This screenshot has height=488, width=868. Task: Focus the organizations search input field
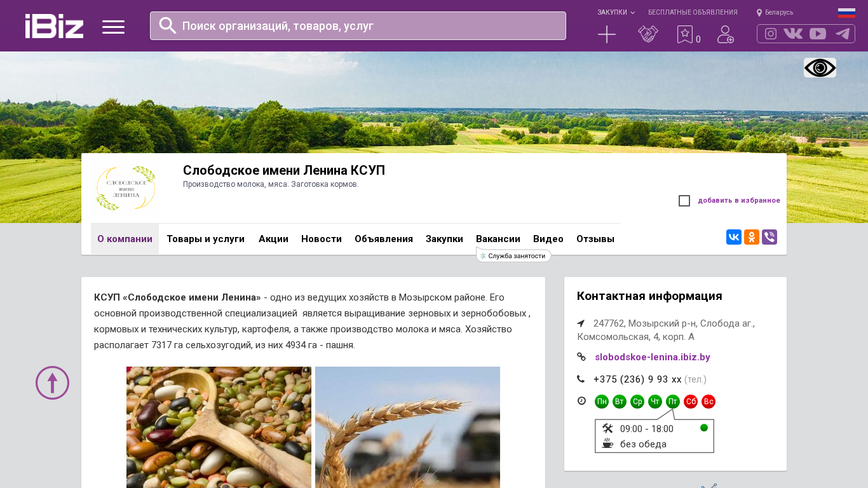click(358, 26)
